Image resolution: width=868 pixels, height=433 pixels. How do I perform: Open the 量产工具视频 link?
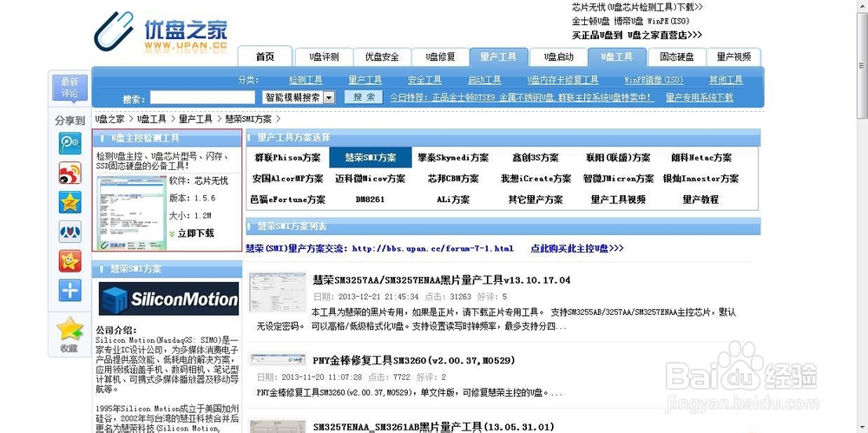pyautogui.click(x=618, y=200)
